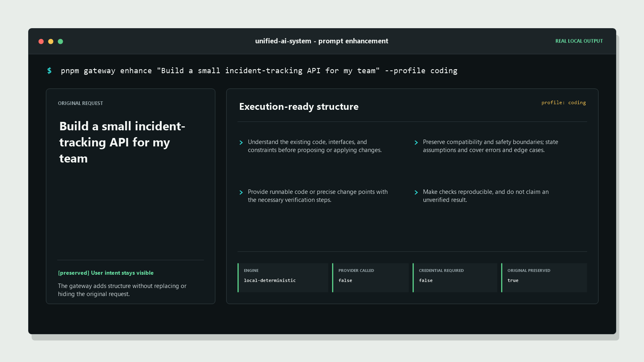644x362 pixels.
Task: Click the 'Execution-ready structure' heading
Action: coord(299,107)
